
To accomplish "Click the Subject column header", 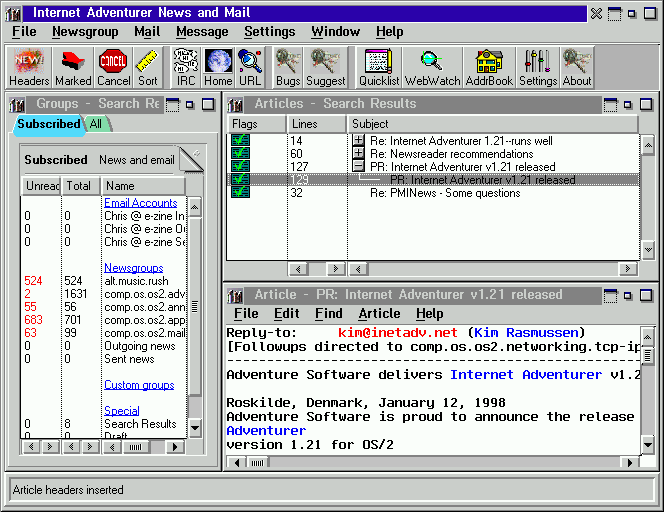I will tap(492, 124).
